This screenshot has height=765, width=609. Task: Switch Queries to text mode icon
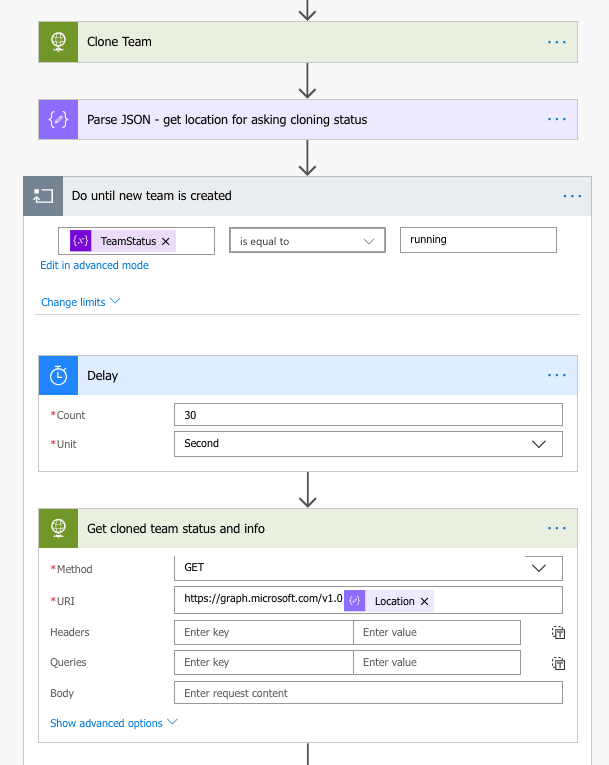tap(559, 663)
